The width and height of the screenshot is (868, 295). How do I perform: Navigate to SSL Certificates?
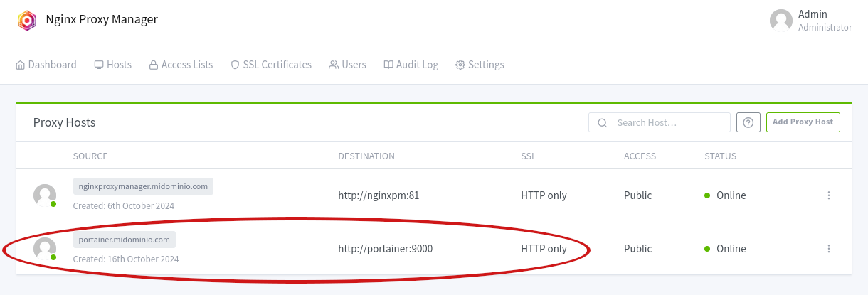[271, 65]
